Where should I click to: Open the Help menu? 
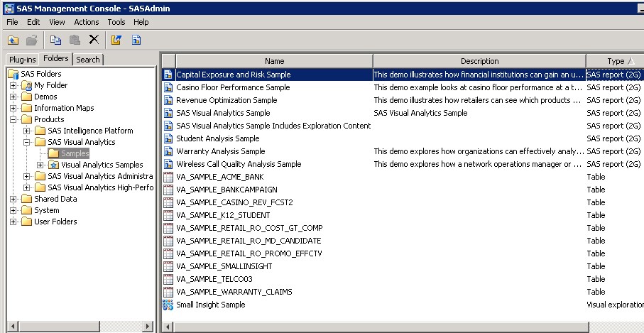click(x=141, y=22)
